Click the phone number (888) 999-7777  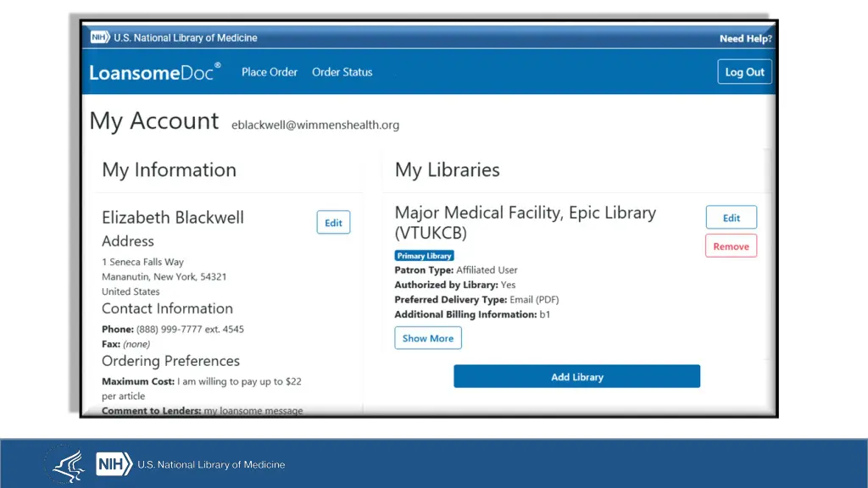[190, 329]
